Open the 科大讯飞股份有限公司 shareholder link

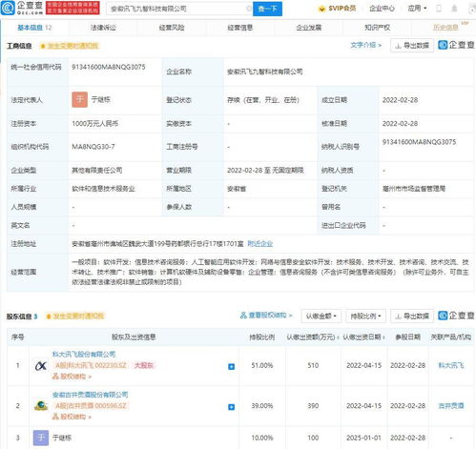tap(84, 354)
